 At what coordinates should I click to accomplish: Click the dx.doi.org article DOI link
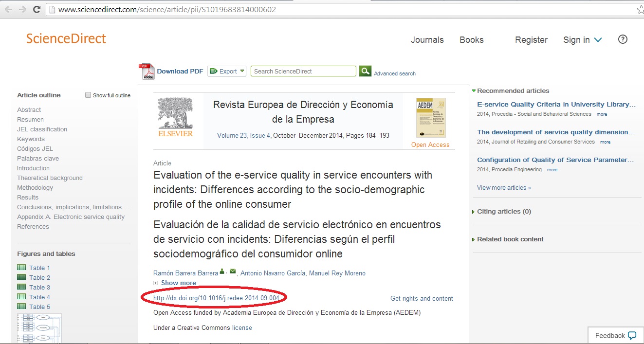[x=216, y=298]
